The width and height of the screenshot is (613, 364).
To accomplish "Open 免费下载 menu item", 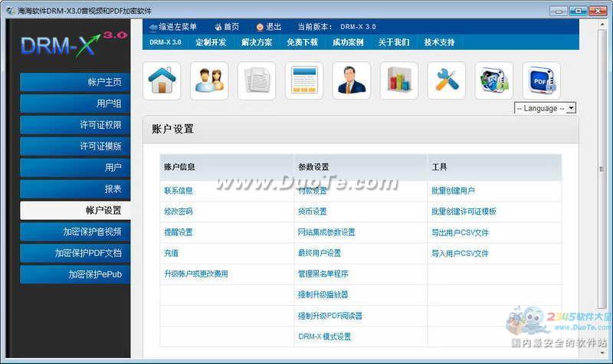I will (302, 42).
